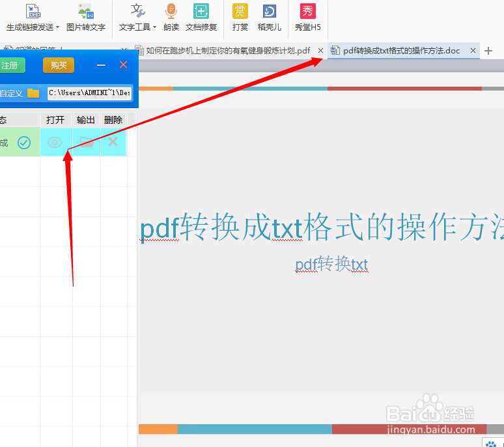Viewport: 504px width, 447px height.
Task: Close the converter window
Action: [124, 65]
